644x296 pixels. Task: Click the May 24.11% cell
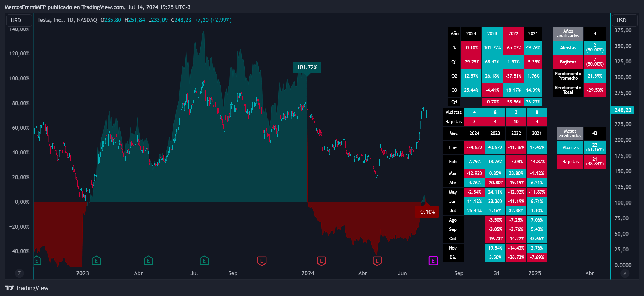click(x=495, y=192)
